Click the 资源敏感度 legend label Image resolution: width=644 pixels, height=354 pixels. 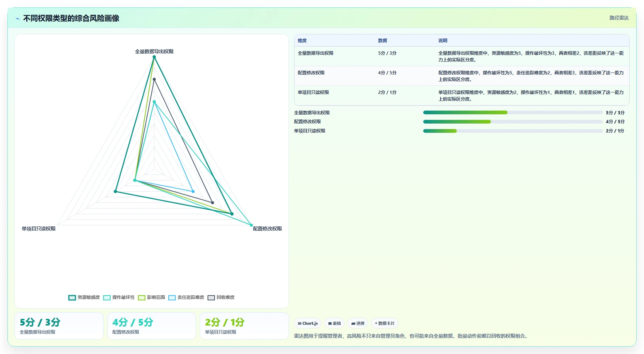(x=88, y=297)
